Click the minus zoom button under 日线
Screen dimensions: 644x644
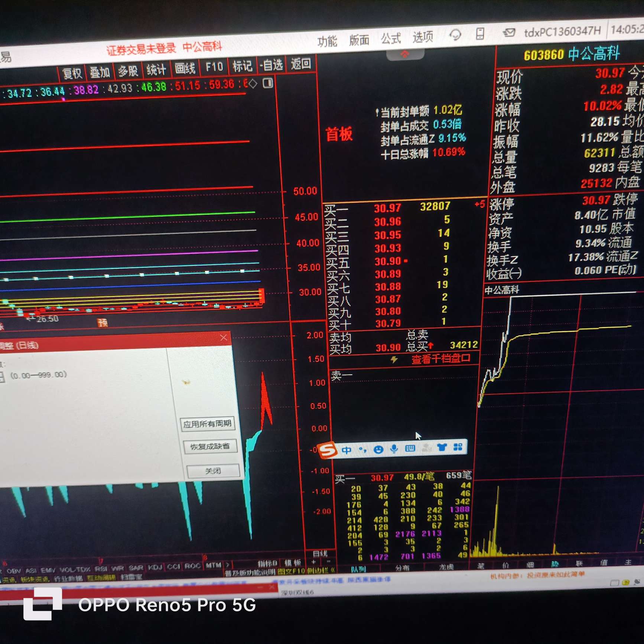(328, 562)
